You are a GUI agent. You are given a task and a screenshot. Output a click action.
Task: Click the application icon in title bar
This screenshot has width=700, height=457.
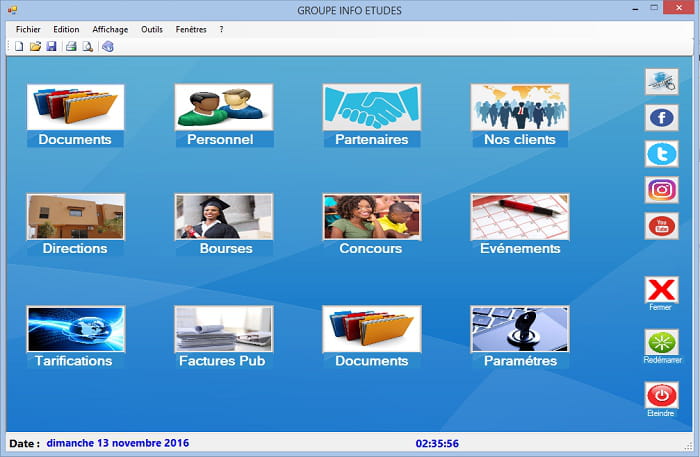12,9
